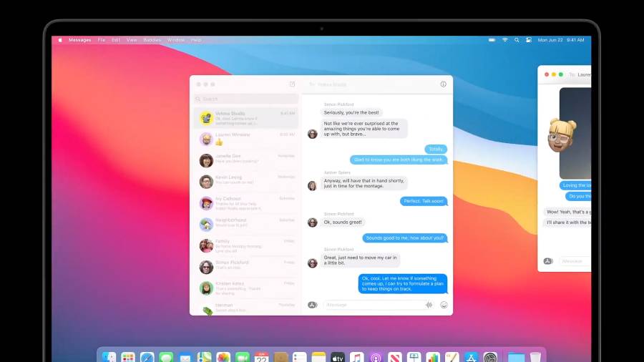Open the Messages menu
This screenshot has width=644, height=362.
tap(79, 40)
